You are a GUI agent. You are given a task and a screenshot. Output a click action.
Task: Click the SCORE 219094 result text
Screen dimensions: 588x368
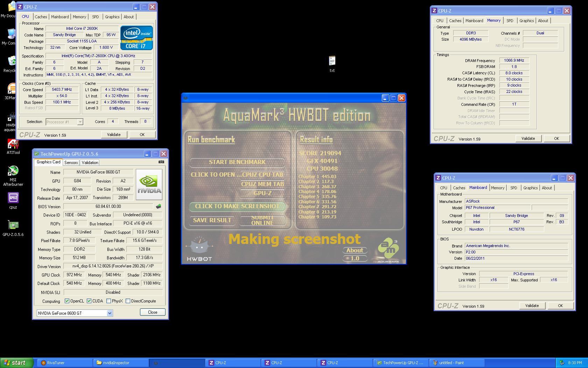(x=320, y=153)
